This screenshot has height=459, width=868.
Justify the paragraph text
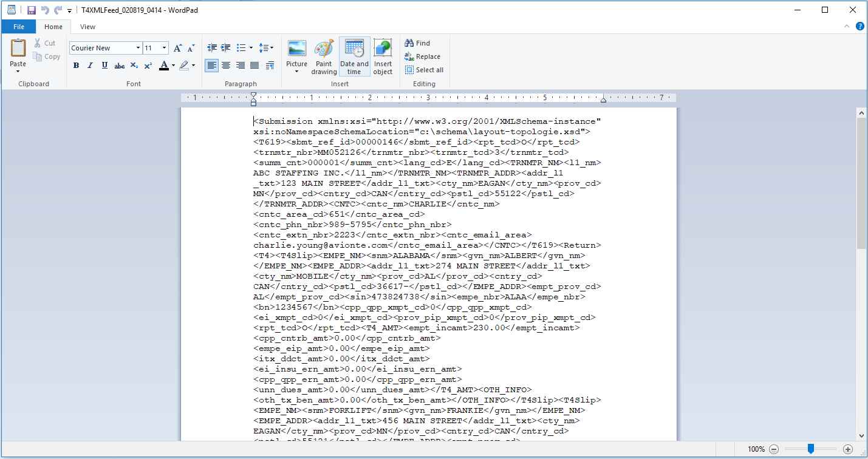pos(255,66)
